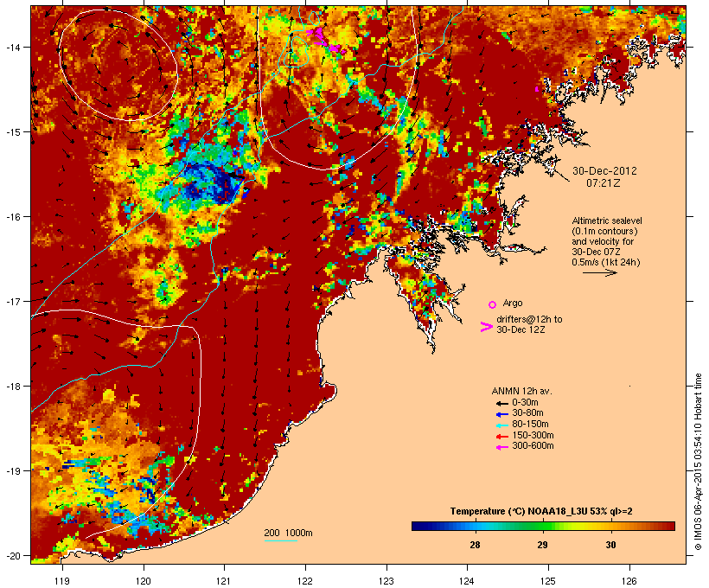Click the blue 30-80m legend arrow
Image resolution: width=709 pixels, height=588 pixels.
click(x=501, y=414)
